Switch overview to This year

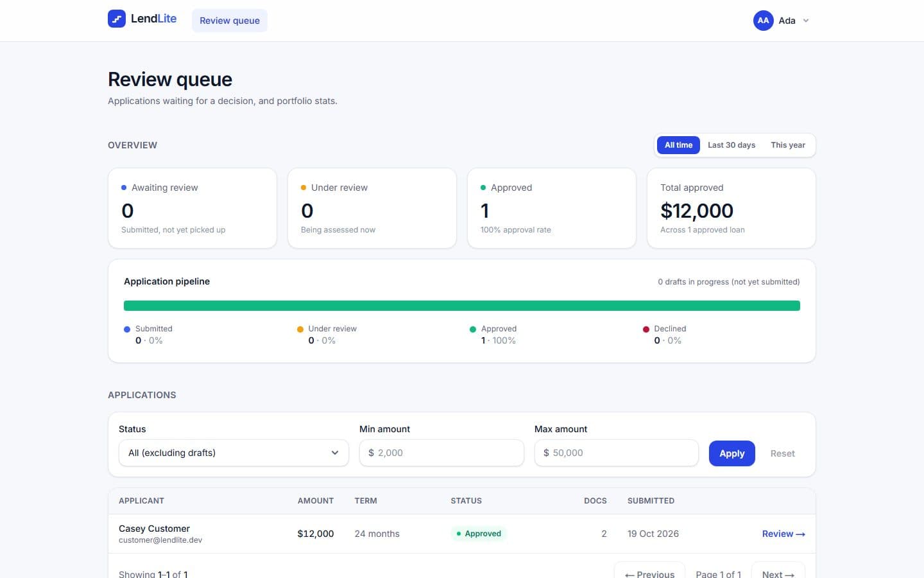(x=788, y=145)
